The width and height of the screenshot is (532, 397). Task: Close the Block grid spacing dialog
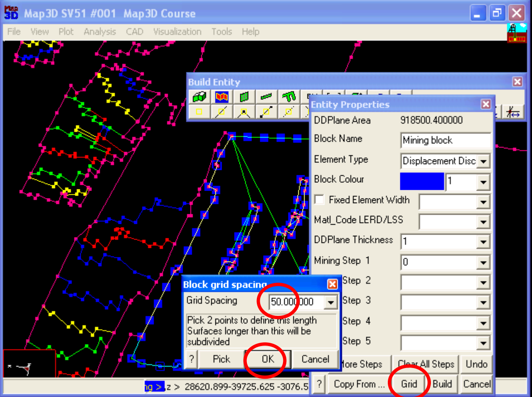[332, 284]
